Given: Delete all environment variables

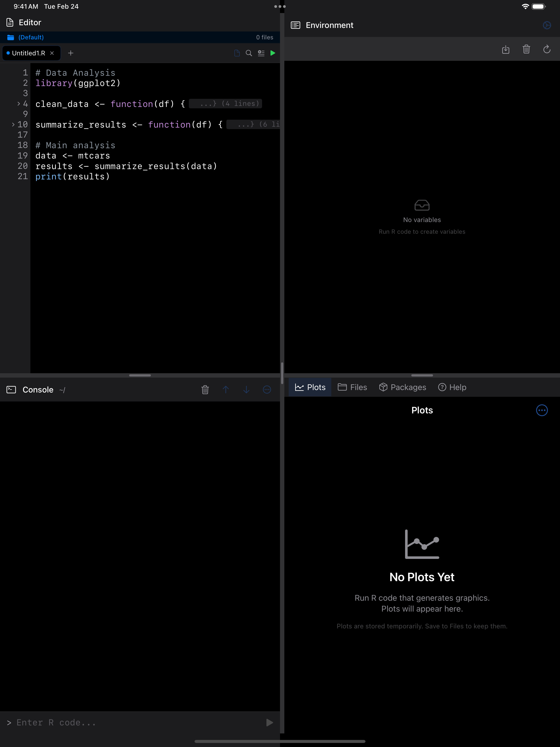Looking at the screenshot, I should point(527,50).
